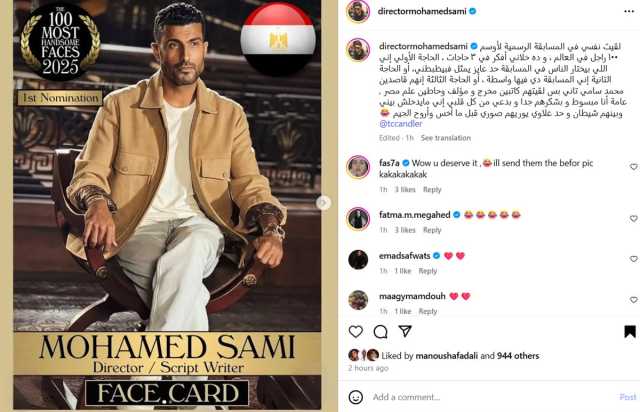Like emadsafwats comment heart icon
The height and width of the screenshot is (412, 640).
(x=633, y=259)
